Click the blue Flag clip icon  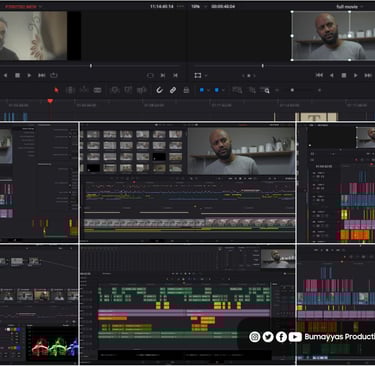(202, 90)
